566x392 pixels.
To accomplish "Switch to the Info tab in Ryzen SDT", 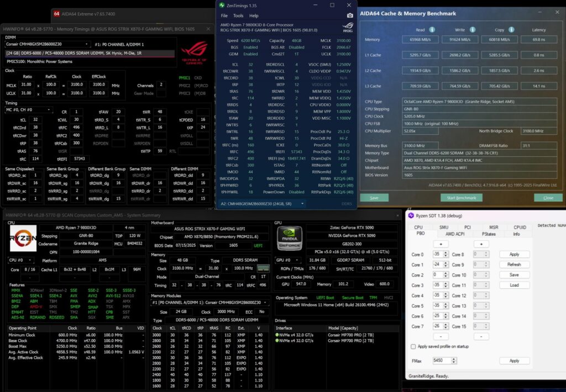I will (517, 234).
